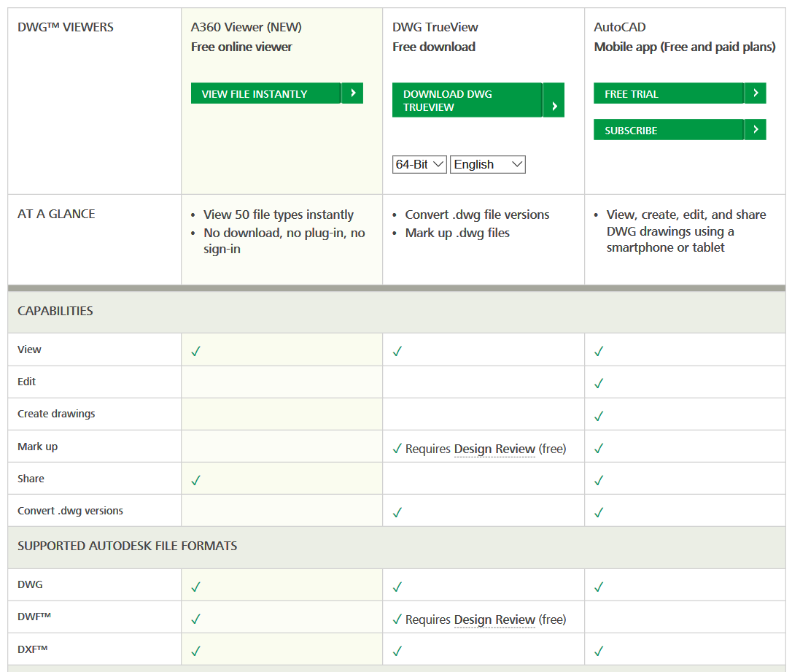792x672 pixels.
Task: Click arrow icon on Download DWG TrueView
Action: pyautogui.click(x=554, y=100)
